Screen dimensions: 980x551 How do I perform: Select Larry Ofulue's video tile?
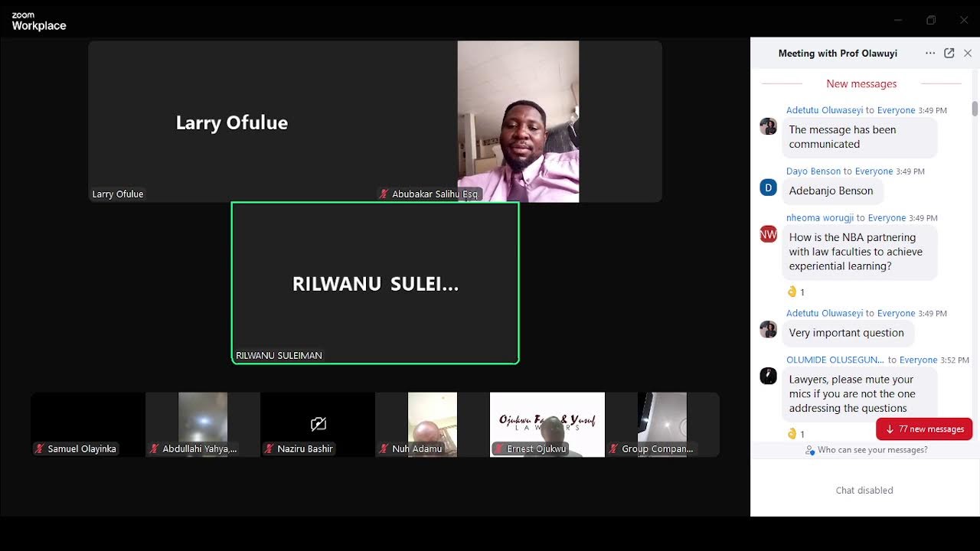tap(232, 122)
